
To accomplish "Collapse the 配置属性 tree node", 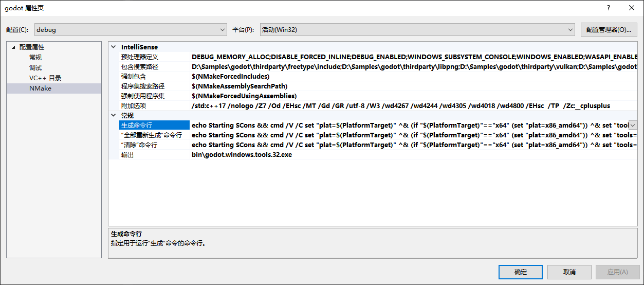I will tap(14, 47).
